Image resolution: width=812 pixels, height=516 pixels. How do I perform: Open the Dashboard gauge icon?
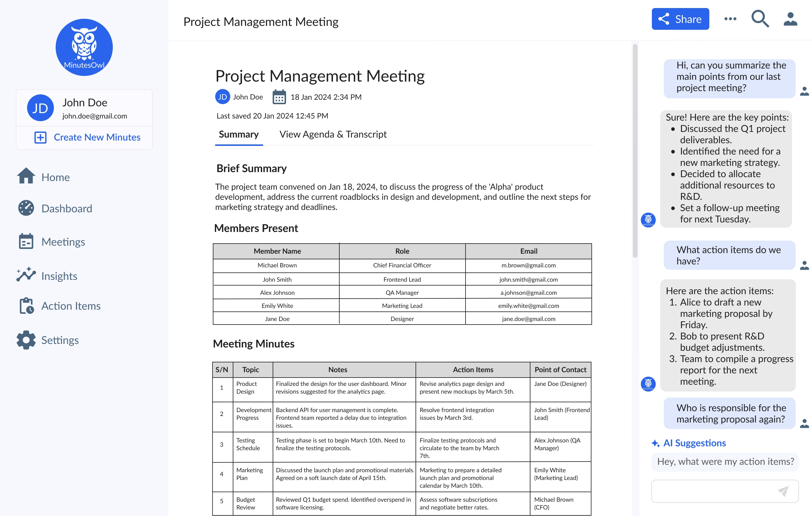tap(26, 208)
